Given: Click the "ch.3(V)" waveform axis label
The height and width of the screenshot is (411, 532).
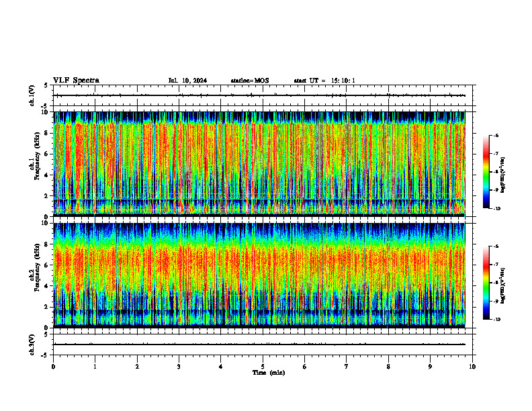Looking at the screenshot, I should pyautogui.click(x=32, y=345).
